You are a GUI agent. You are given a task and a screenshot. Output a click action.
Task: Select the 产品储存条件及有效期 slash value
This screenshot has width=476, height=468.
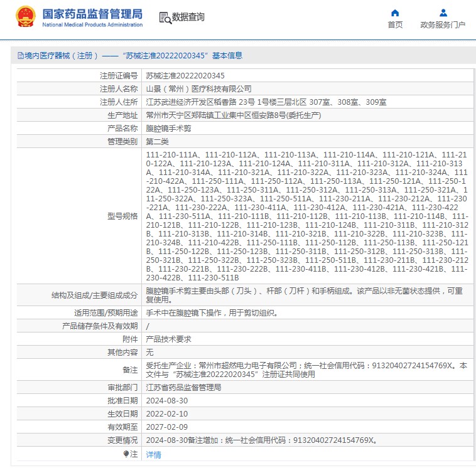coord(148,326)
